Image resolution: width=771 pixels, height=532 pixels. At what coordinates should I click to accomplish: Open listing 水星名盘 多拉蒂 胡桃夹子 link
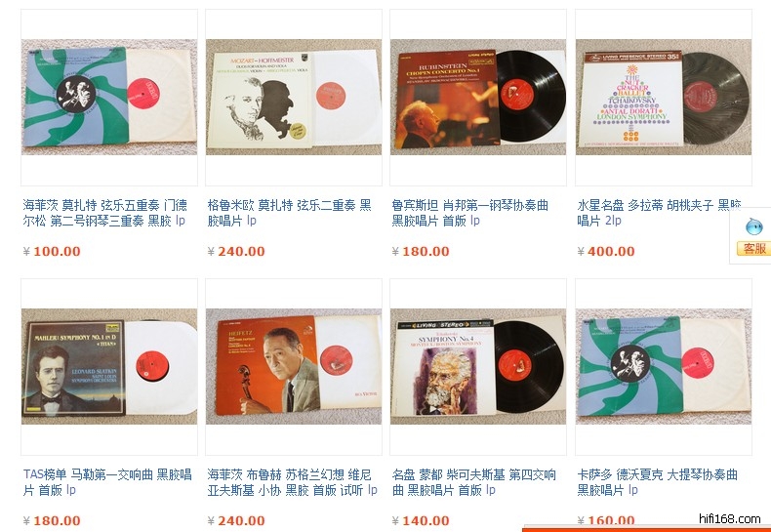coord(659,213)
